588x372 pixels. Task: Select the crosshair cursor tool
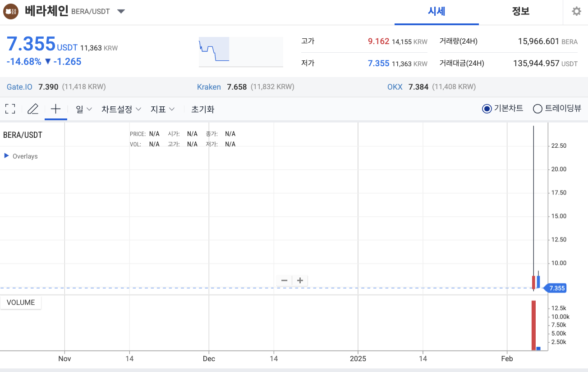(x=55, y=109)
